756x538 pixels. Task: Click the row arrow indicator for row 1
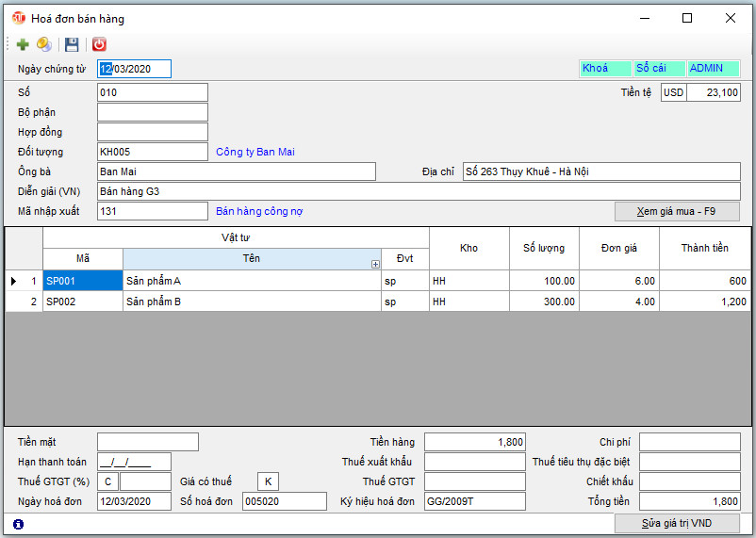coord(13,281)
